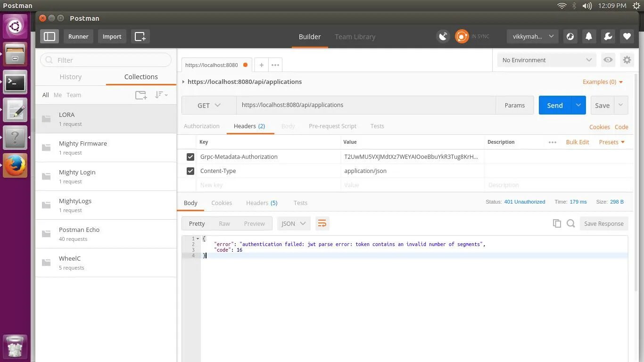Click the request URL field
Viewport: 644px width, 362px height.
pos(366,105)
